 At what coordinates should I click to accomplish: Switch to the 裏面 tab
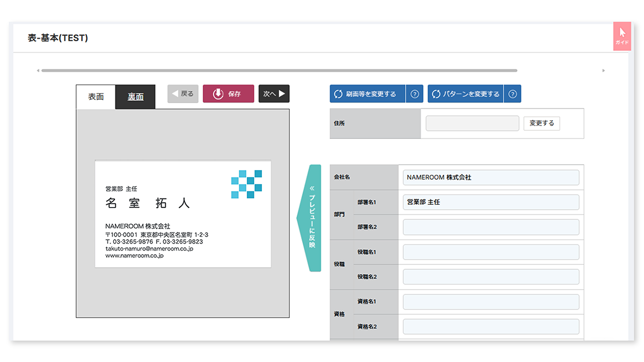click(x=136, y=97)
